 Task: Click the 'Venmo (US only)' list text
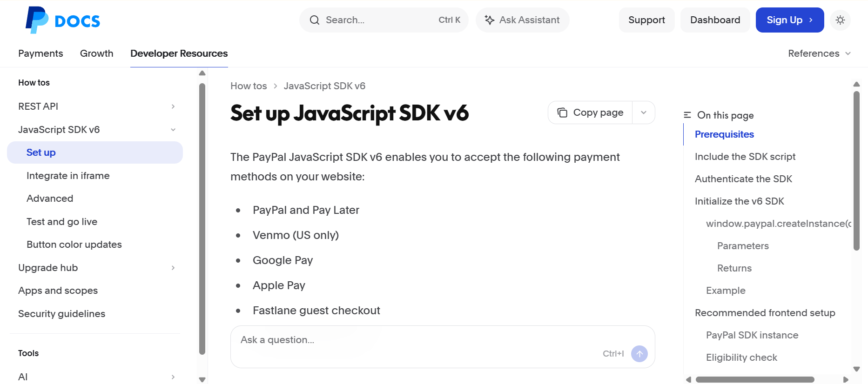point(296,235)
